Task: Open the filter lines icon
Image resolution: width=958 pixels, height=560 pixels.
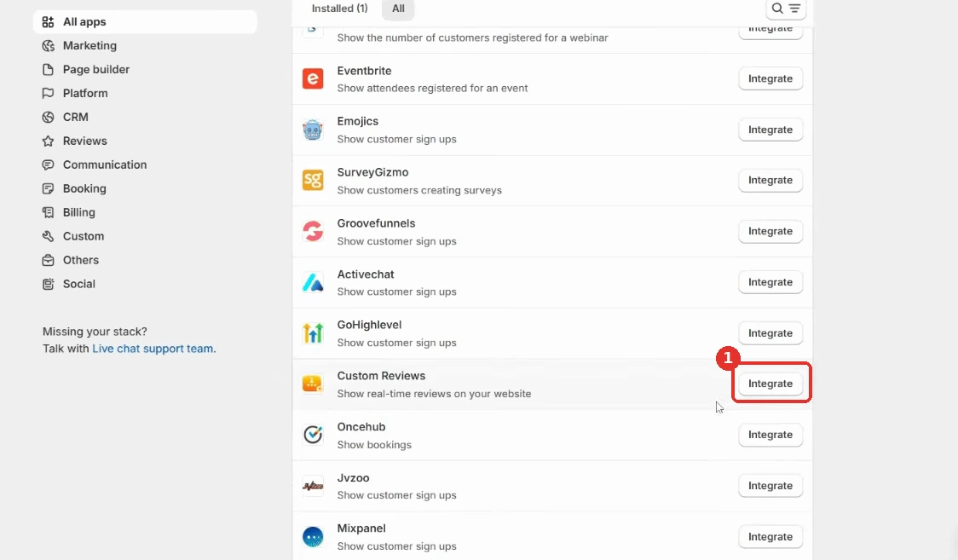Action: point(794,9)
